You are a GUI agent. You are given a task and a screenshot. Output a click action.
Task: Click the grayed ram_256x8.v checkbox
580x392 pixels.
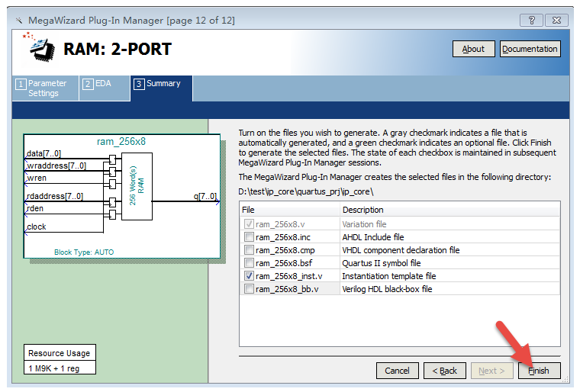(x=249, y=223)
